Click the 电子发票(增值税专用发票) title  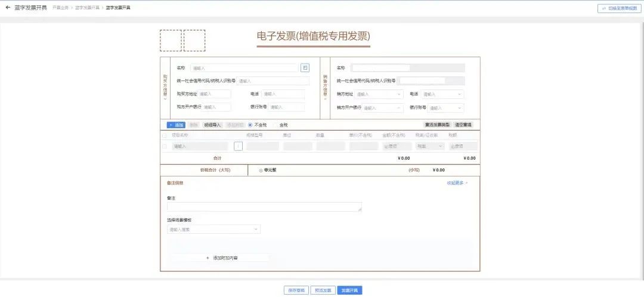click(x=314, y=36)
